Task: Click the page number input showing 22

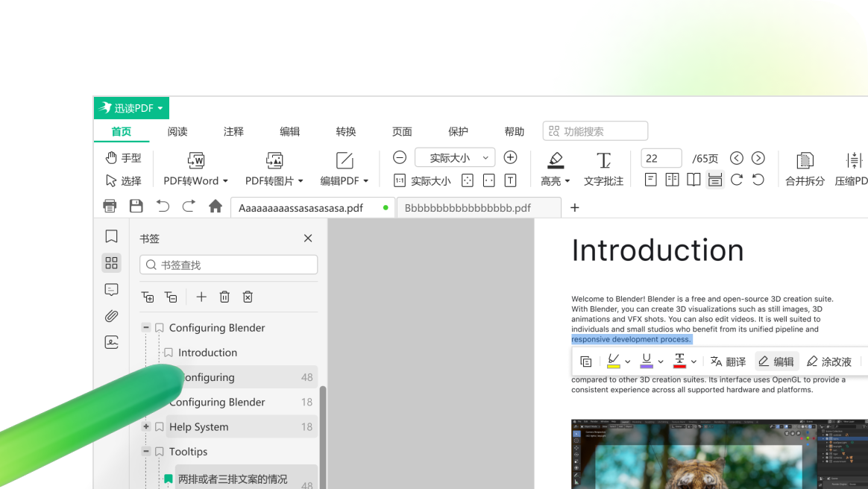Action: tap(661, 157)
